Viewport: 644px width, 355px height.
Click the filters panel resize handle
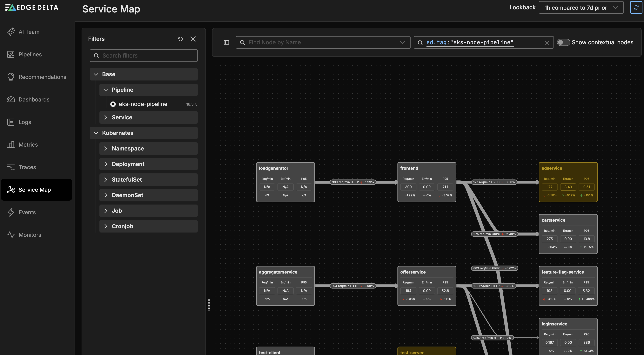pyautogui.click(x=209, y=304)
